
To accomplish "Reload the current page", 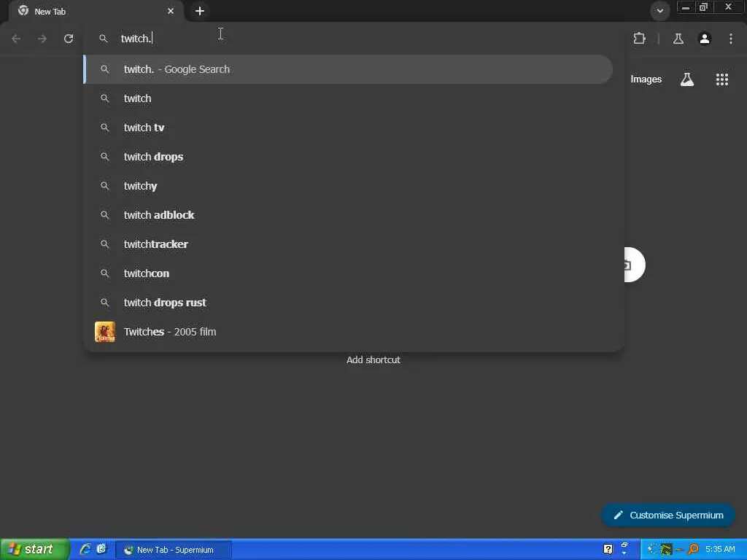I will point(69,39).
